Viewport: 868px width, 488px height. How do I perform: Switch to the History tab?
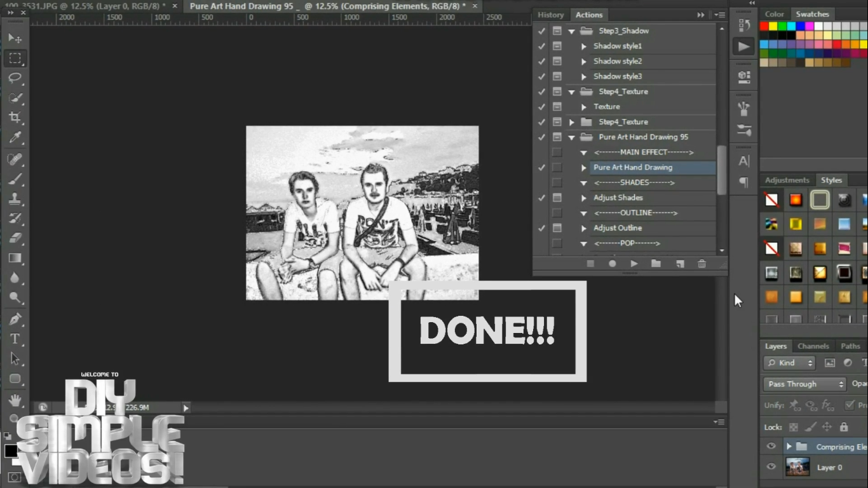click(x=550, y=15)
